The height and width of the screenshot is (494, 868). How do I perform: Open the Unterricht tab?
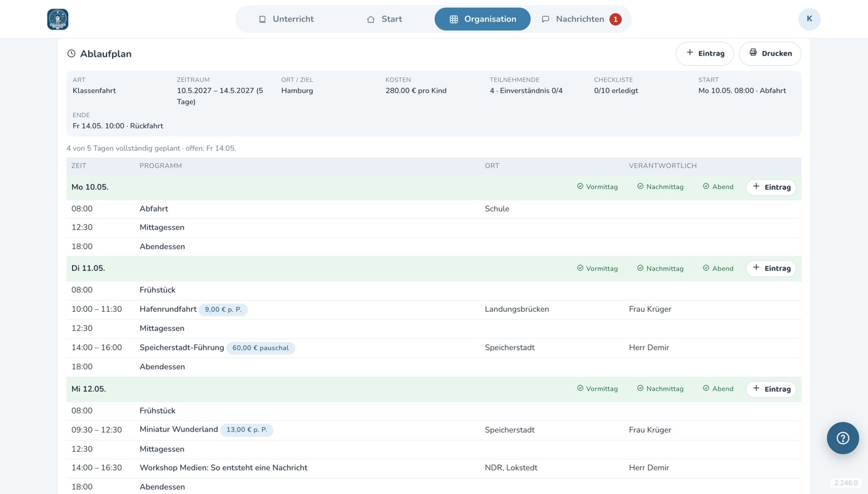(286, 19)
